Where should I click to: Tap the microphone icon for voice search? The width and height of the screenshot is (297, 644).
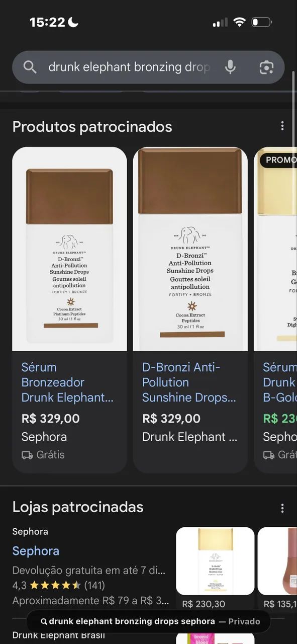click(231, 67)
